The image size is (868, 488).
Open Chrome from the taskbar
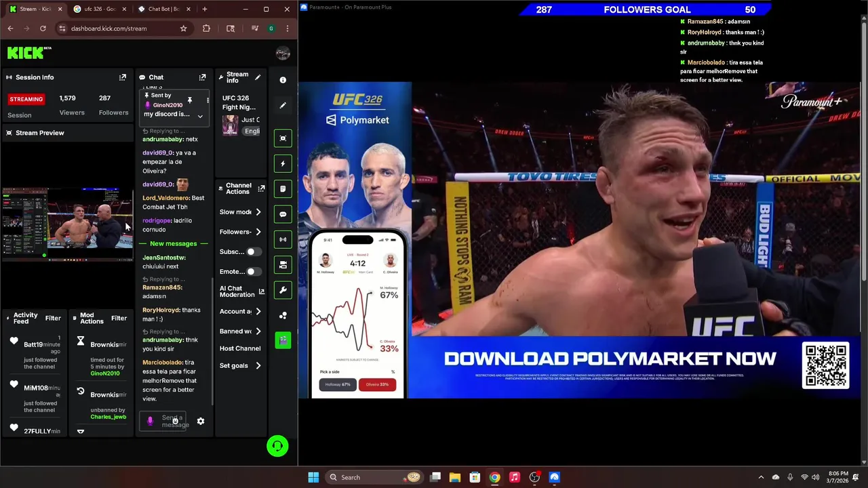pos(494,477)
